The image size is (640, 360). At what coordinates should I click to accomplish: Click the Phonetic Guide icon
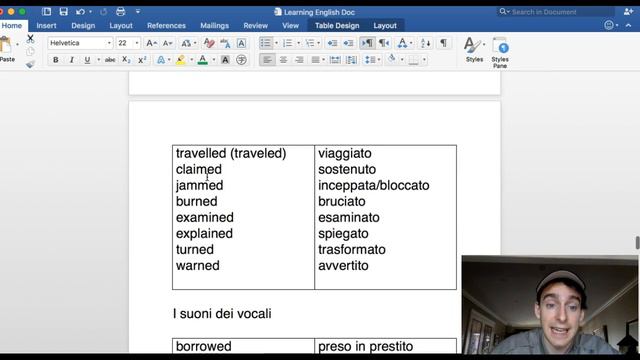click(x=225, y=43)
